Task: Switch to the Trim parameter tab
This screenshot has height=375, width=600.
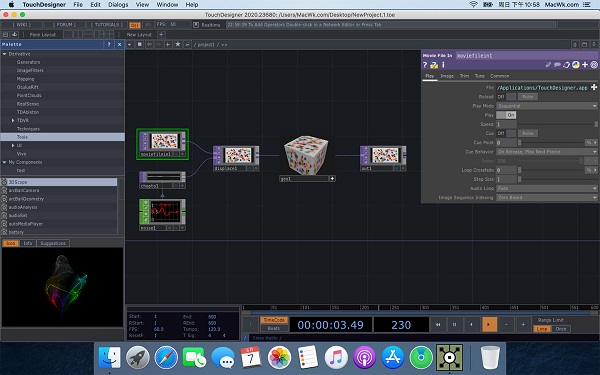Action: pos(464,76)
